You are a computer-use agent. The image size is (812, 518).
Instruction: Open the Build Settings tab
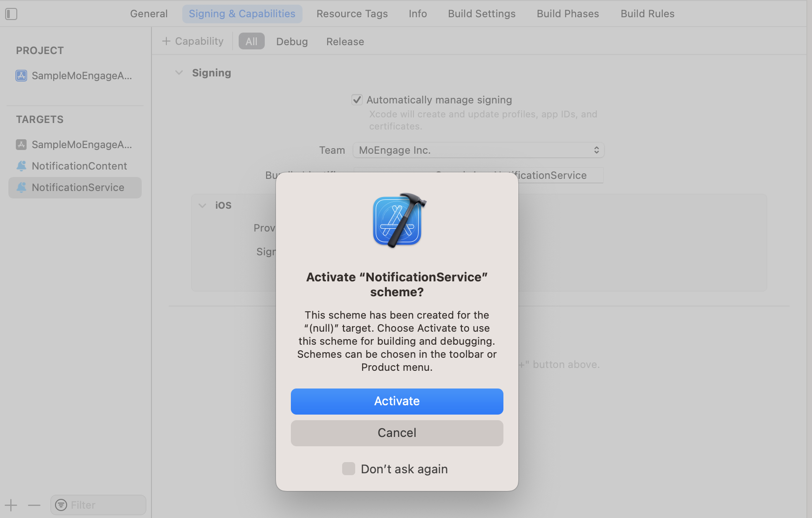tap(482, 14)
